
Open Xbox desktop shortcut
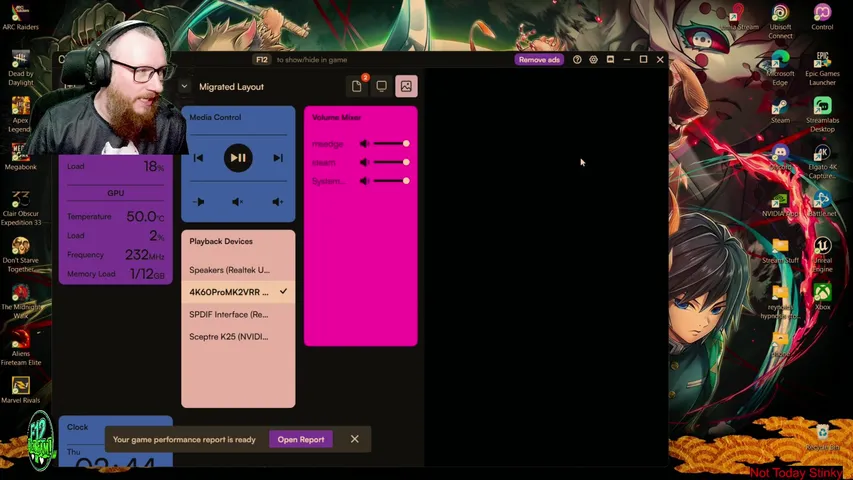(822, 297)
